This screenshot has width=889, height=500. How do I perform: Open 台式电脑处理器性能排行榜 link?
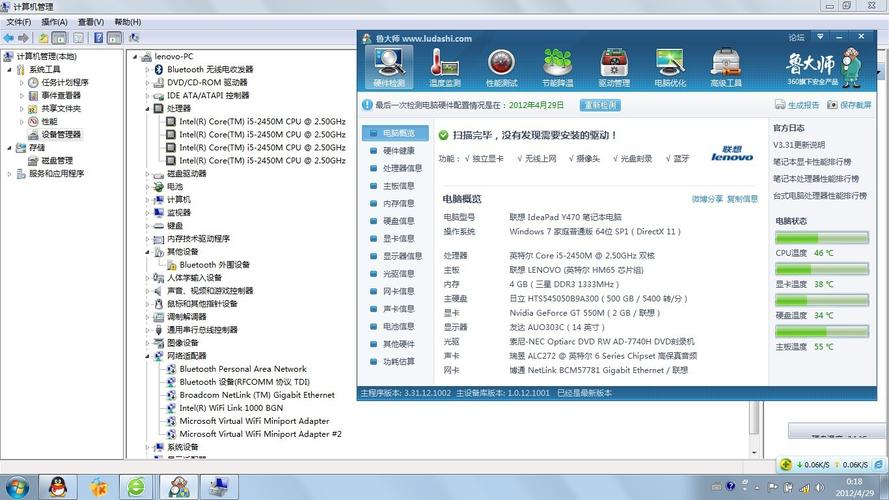click(820, 196)
